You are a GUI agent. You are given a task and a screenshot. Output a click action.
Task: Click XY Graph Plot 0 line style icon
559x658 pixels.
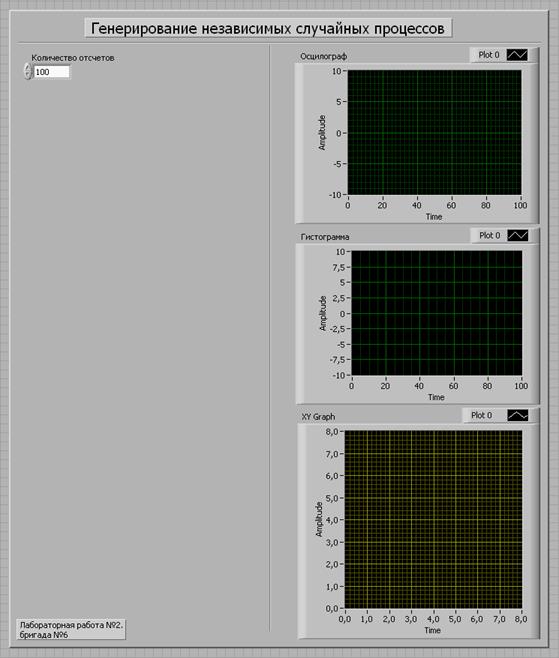pos(518,415)
